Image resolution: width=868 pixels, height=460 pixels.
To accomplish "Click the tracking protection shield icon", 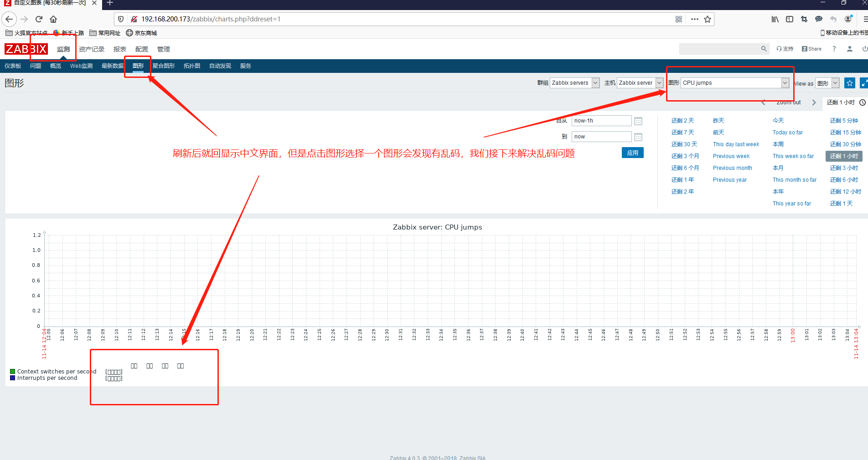I will (x=121, y=19).
